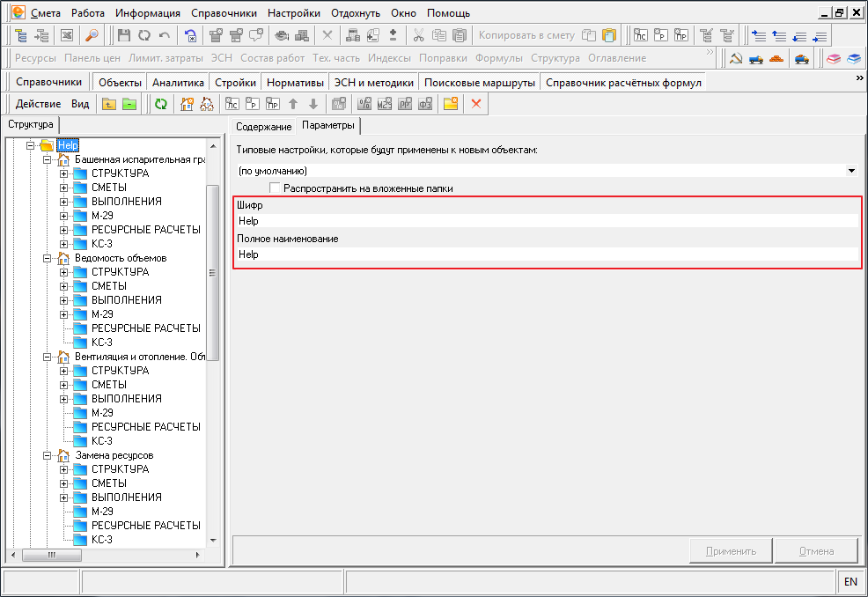This screenshot has width=868, height=597.
Task: Select 'РЕСУРСНЫЕ РАСЧЕТЫ' under 'Вентиляция и отопление'
Action: coord(145,426)
